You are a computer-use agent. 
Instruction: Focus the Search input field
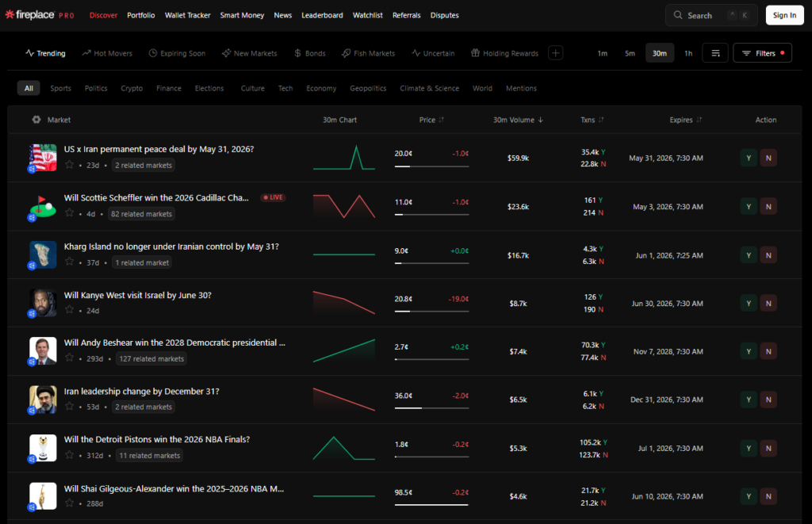tap(711, 15)
